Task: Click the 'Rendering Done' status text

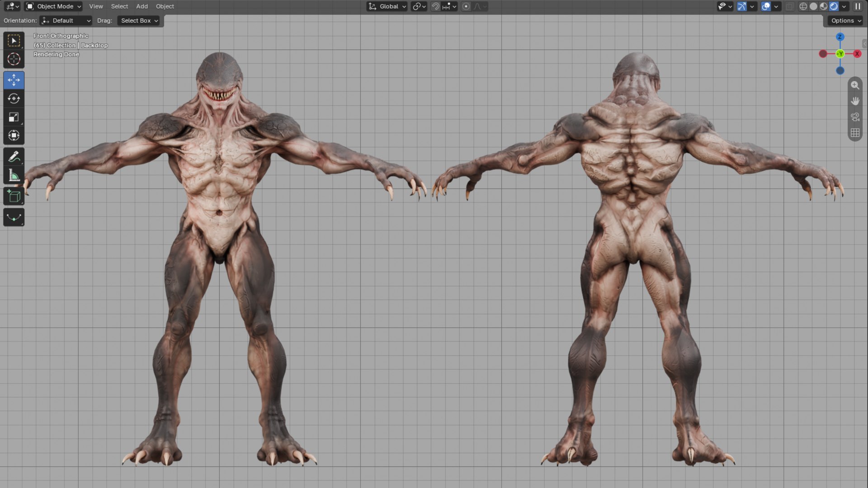Action: (x=56, y=54)
